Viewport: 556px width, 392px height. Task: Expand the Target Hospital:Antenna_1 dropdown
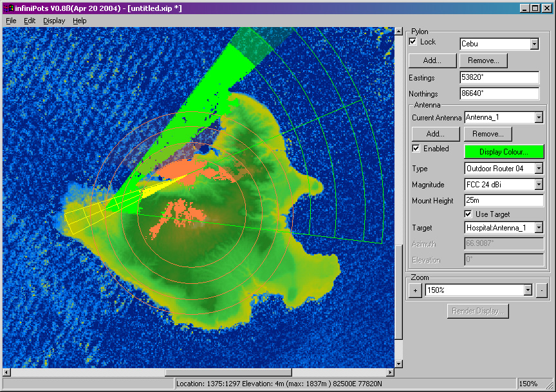tap(538, 228)
